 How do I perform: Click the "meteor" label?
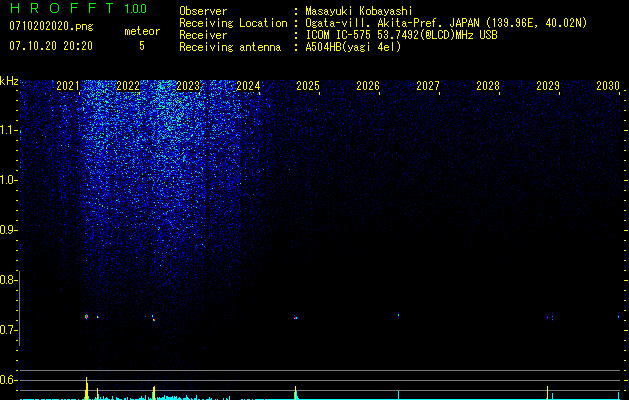point(142,31)
